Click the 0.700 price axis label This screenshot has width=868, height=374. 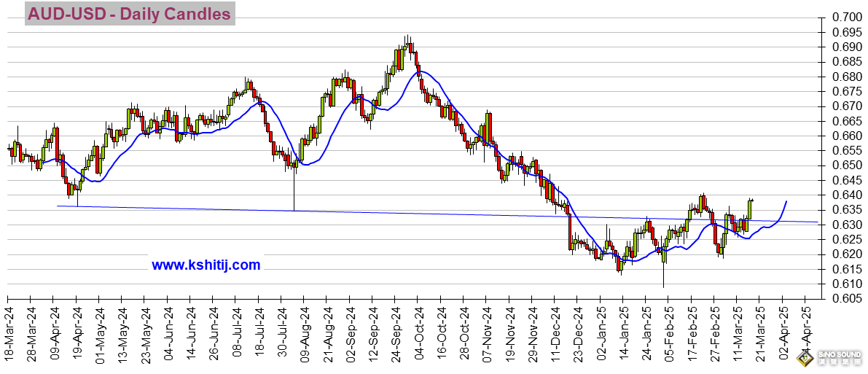(846, 17)
